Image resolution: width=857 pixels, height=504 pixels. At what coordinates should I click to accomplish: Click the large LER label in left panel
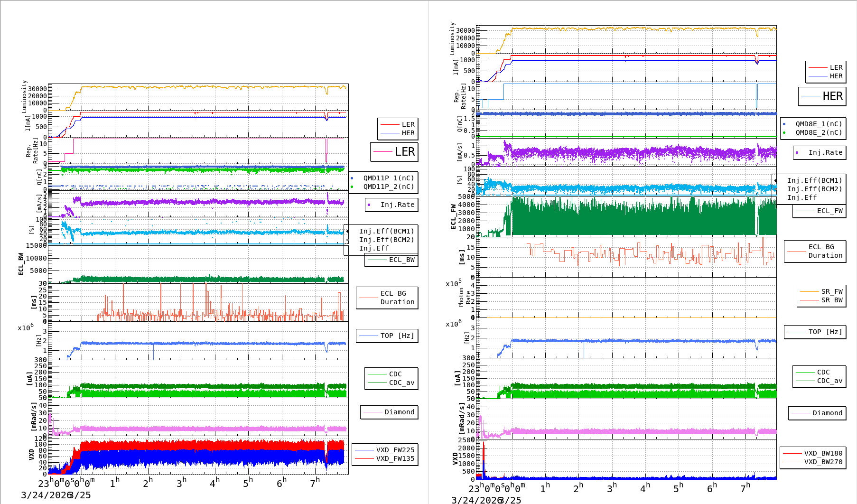pyautogui.click(x=404, y=152)
